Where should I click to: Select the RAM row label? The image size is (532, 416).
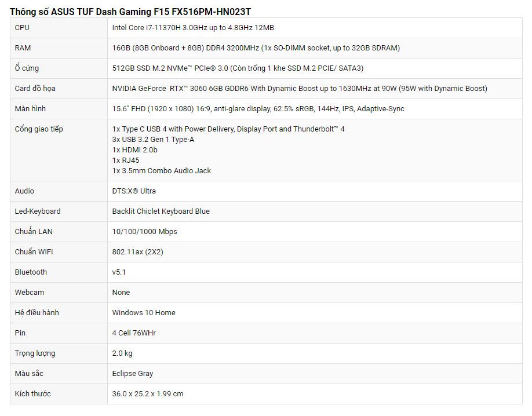pos(23,48)
